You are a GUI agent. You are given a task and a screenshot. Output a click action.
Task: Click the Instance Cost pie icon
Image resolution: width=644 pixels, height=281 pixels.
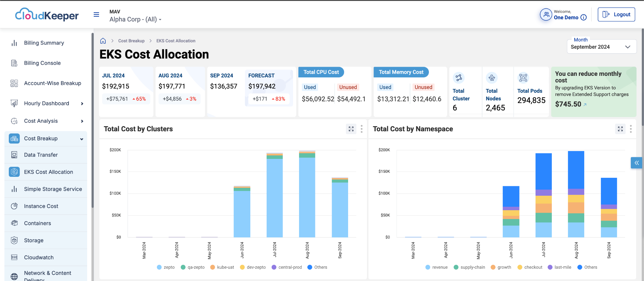point(14,206)
